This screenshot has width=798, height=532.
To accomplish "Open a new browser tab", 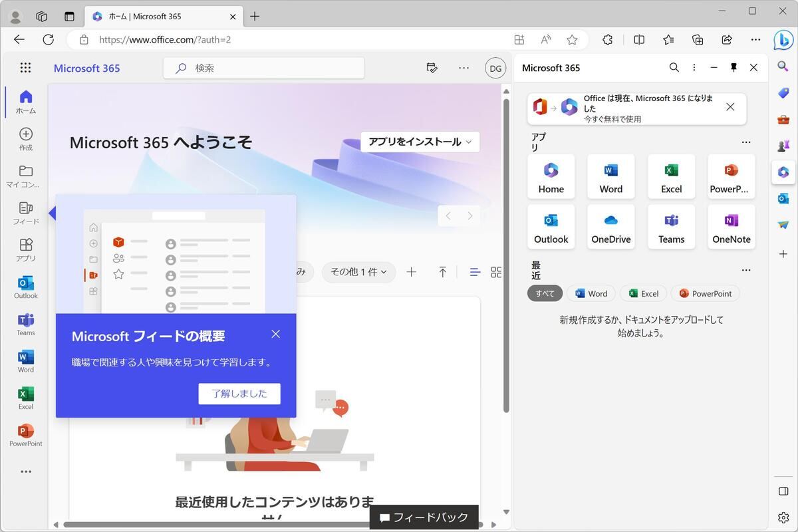I will pyautogui.click(x=255, y=17).
